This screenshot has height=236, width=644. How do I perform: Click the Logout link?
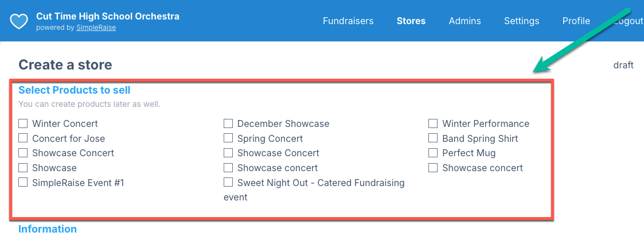click(629, 21)
